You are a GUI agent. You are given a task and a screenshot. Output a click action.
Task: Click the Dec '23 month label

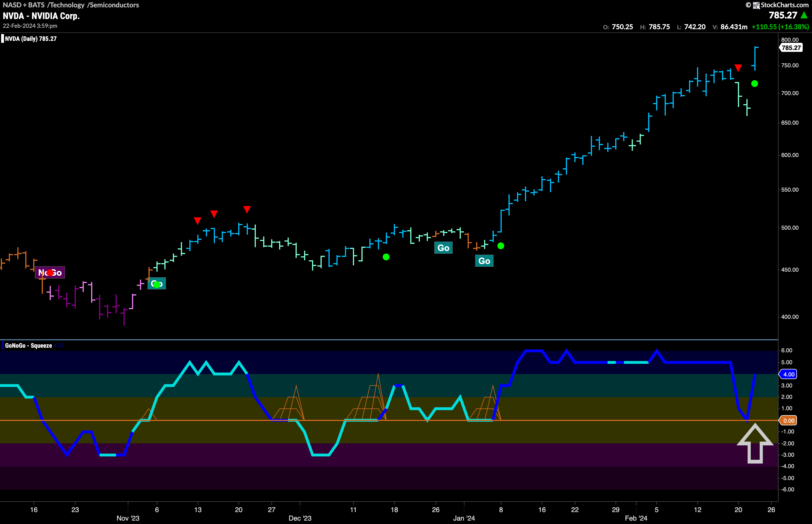coord(300,518)
